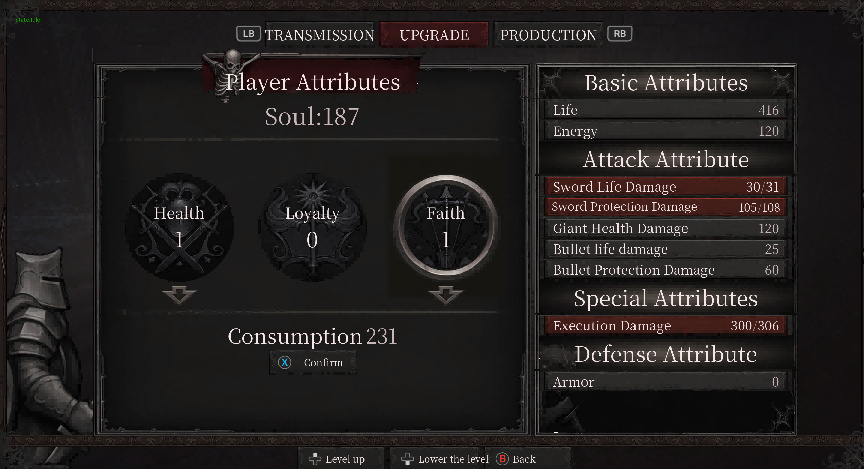
Task: Click the LB bumper icon
Action: coord(248,34)
